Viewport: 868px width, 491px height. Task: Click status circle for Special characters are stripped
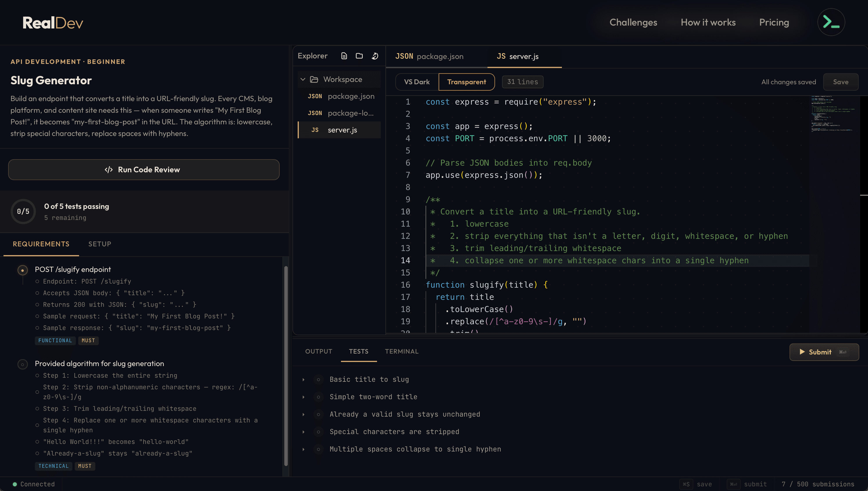318,432
